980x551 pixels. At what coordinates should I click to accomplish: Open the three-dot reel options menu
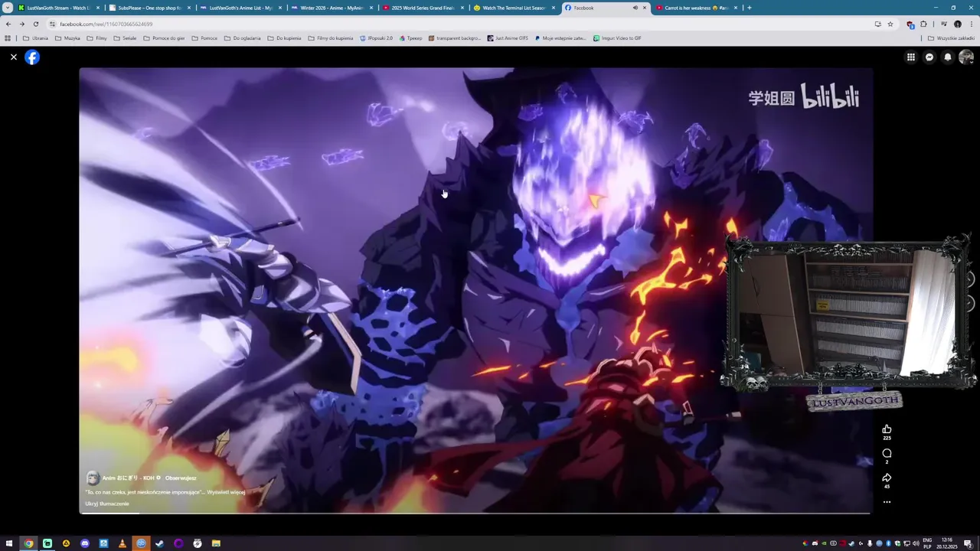pos(887,502)
